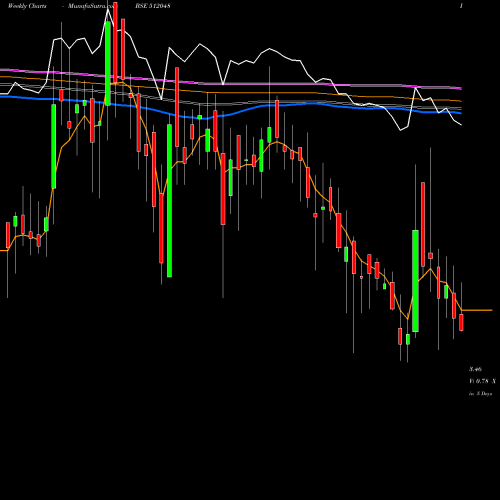Click the "MunafaSutra.com" label
The height and width of the screenshot is (500, 500).
coord(92,6)
